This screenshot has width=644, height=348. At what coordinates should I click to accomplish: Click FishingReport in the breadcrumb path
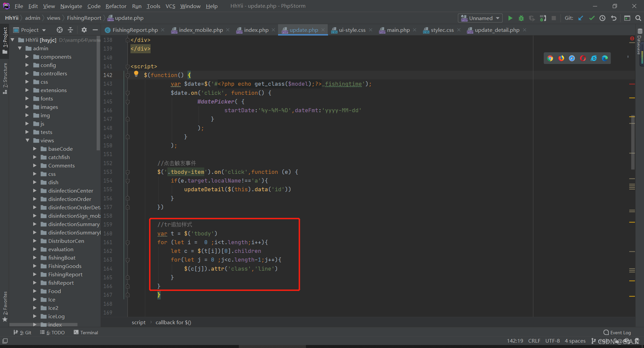click(x=84, y=18)
